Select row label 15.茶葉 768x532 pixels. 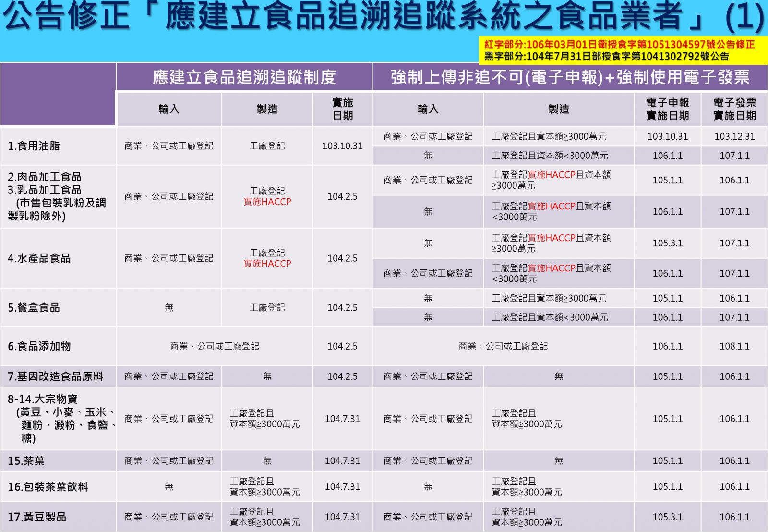click(26, 461)
